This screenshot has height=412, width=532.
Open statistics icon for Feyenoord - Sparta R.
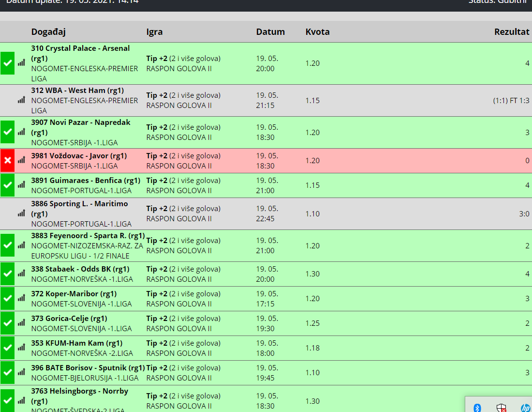pos(21,245)
